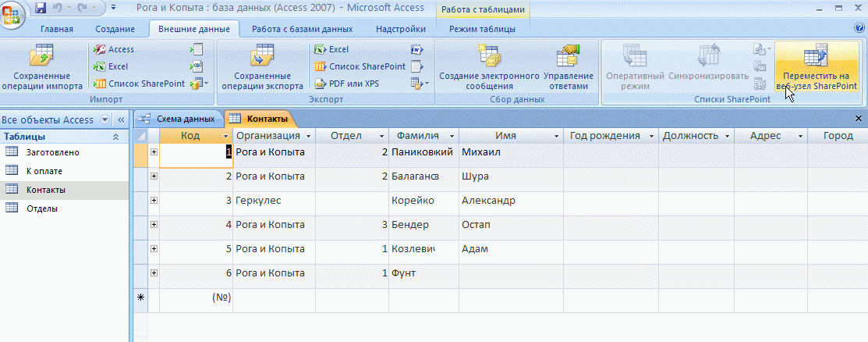868x342 pixels.
Task: Export to Список SharePoint in Экспорт group
Action: click(360, 66)
